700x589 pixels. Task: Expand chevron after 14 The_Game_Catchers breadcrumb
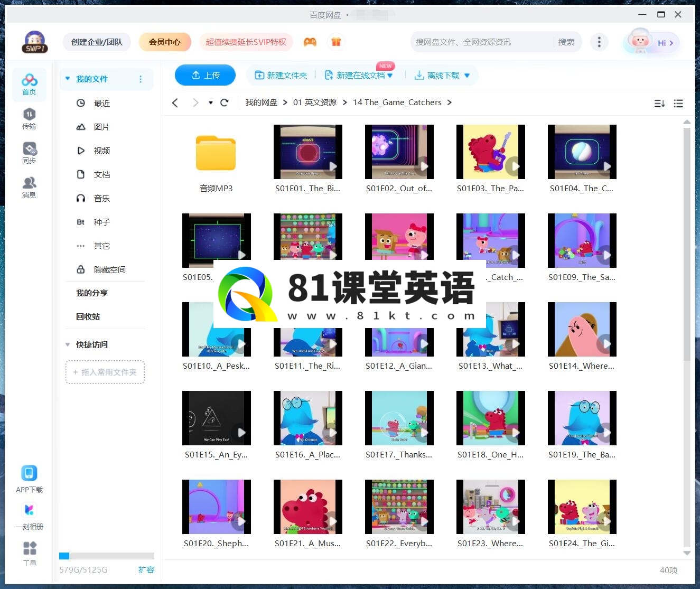450,102
